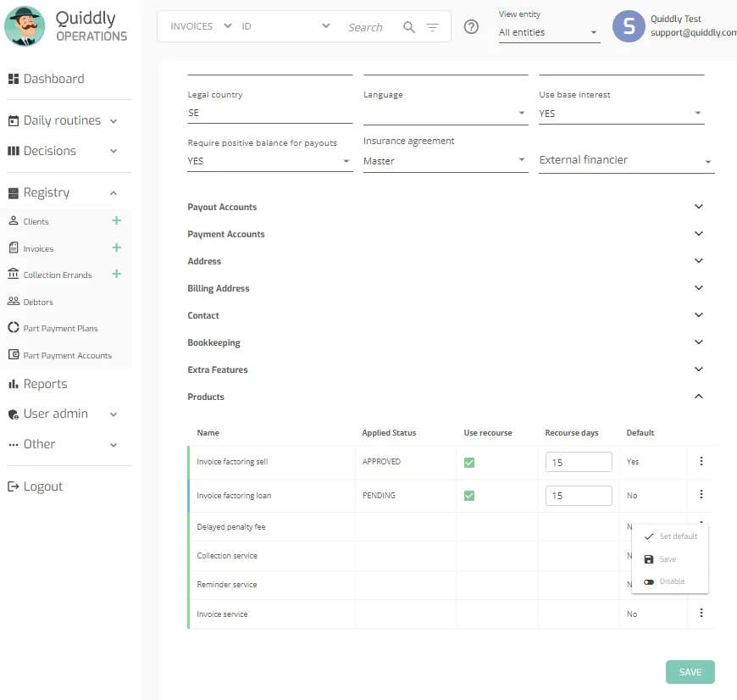This screenshot has height=700, width=737.
Task: Click the Debtors people icon
Action: [x=14, y=301]
